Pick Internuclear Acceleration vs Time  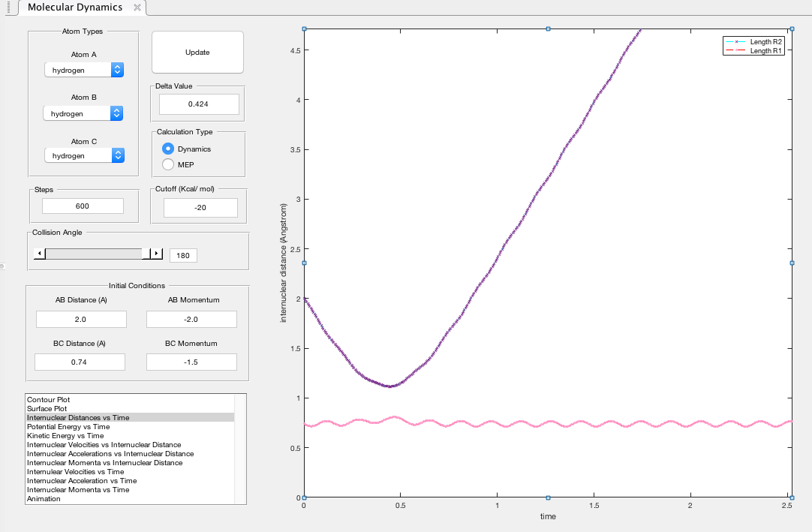[x=130, y=481]
